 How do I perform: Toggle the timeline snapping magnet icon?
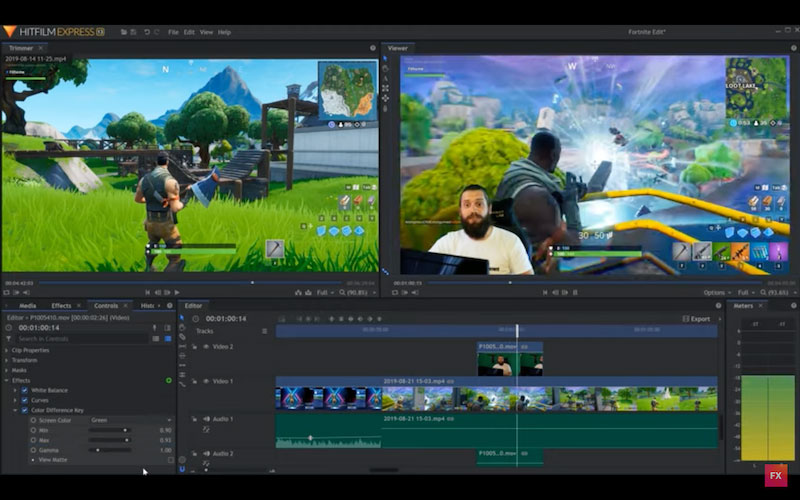pos(182,469)
